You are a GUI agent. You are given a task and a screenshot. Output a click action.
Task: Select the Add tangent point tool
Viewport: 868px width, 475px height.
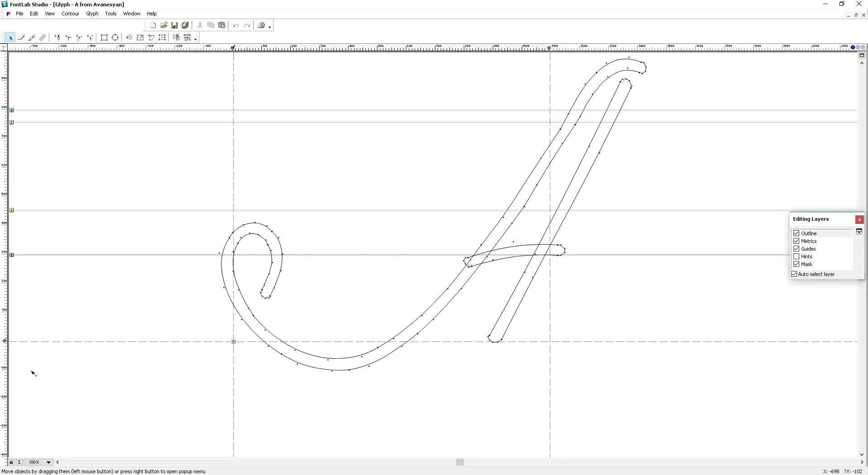(90, 38)
